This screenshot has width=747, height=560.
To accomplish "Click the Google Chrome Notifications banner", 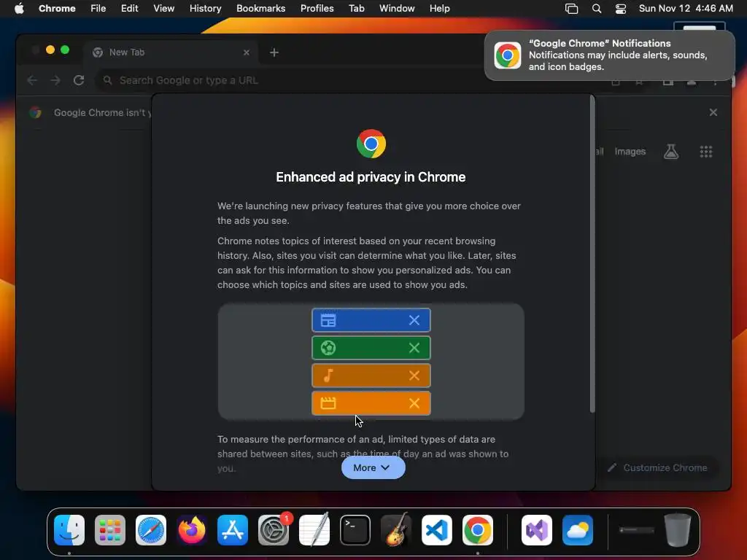I will [609, 55].
